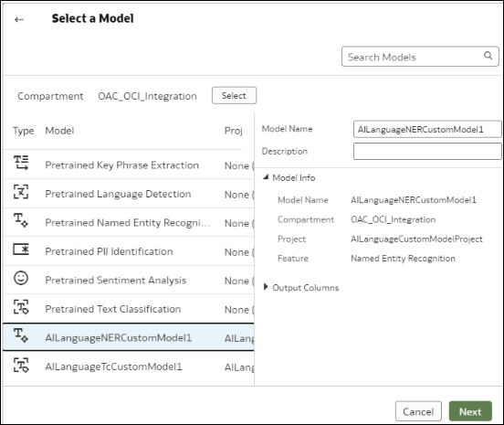The image size is (504, 425).
Task: Click the Model Name input field
Action: (427, 130)
